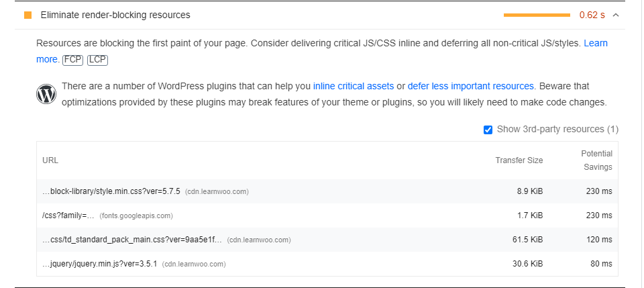The width and height of the screenshot is (644, 288).
Task: Click the Potential Savings column header
Action: click(596, 160)
